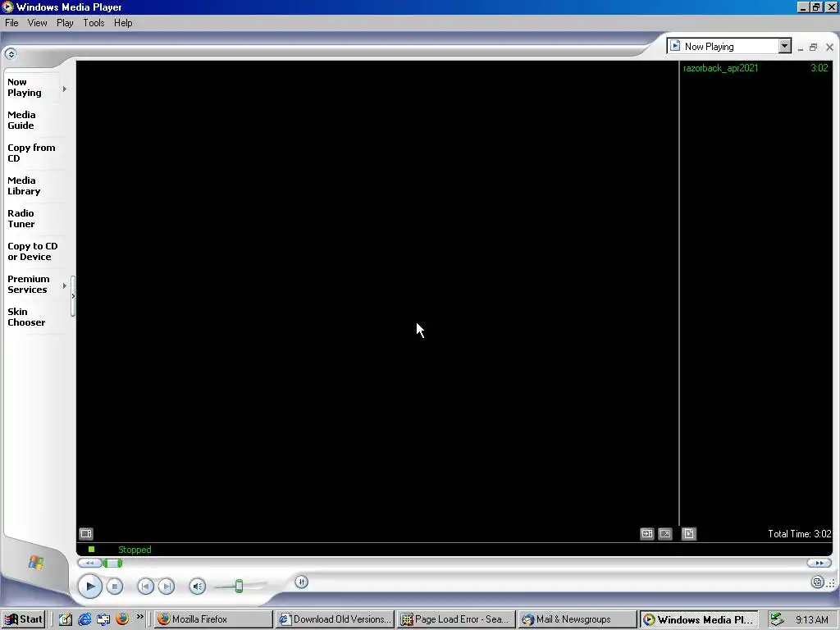Open the Windows Start menu
This screenshot has height=630, width=840.
(x=23, y=619)
